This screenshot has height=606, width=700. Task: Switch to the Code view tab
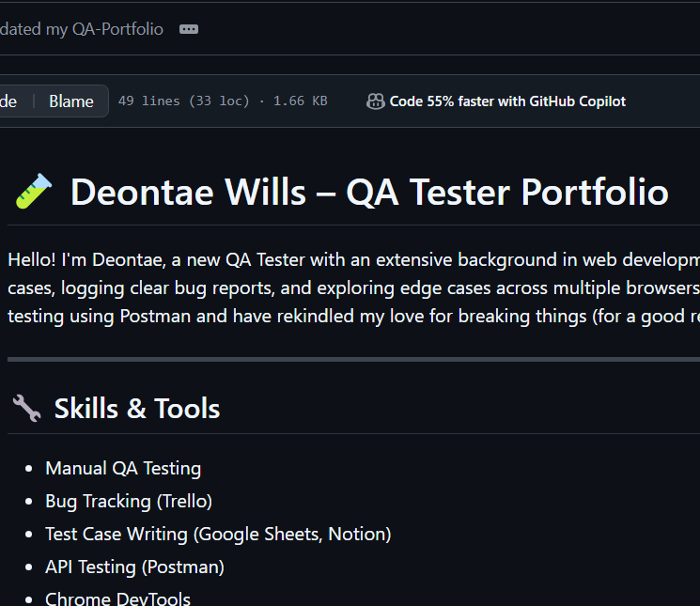(9, 101)
